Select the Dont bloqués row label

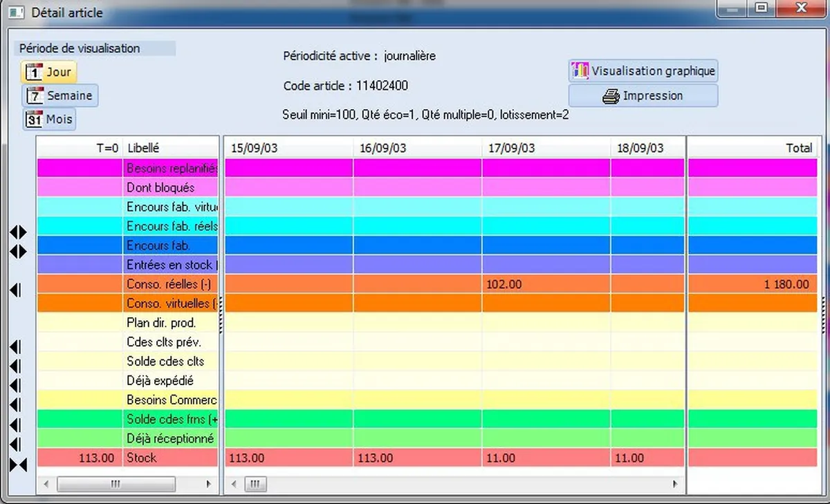tap(160, 187)
